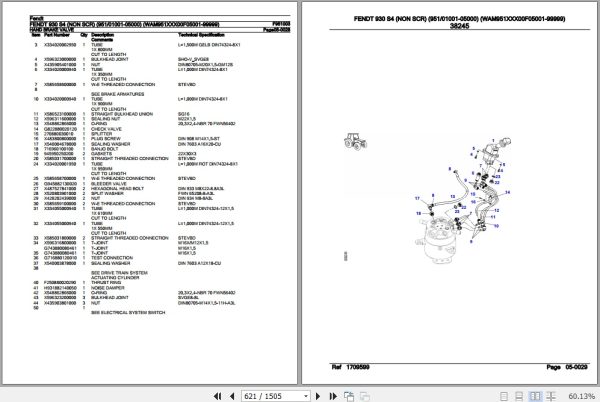Click the 60.13% zoom level indicator
The image size is (600, 402).
tap(581, 396)
